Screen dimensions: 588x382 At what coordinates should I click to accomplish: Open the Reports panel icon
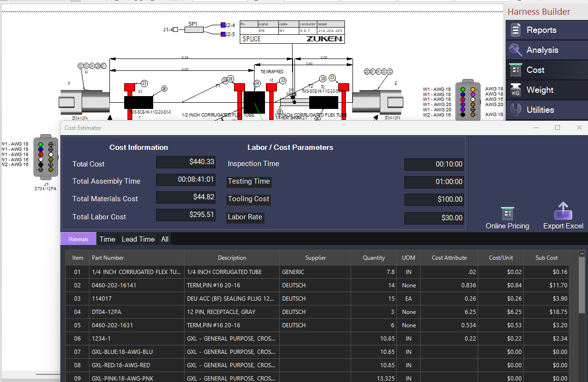(516, 30)
